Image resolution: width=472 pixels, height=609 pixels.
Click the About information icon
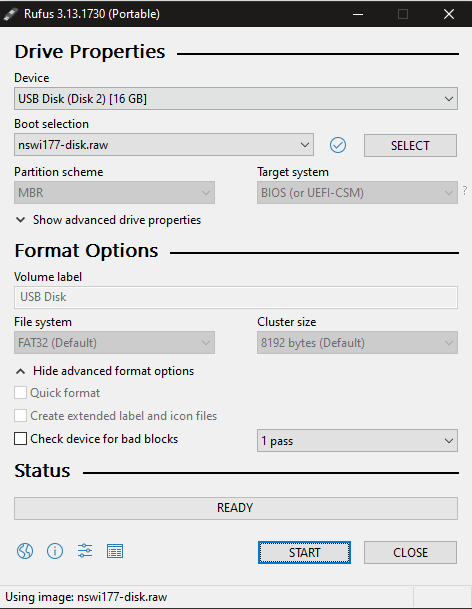click(55, 551)
